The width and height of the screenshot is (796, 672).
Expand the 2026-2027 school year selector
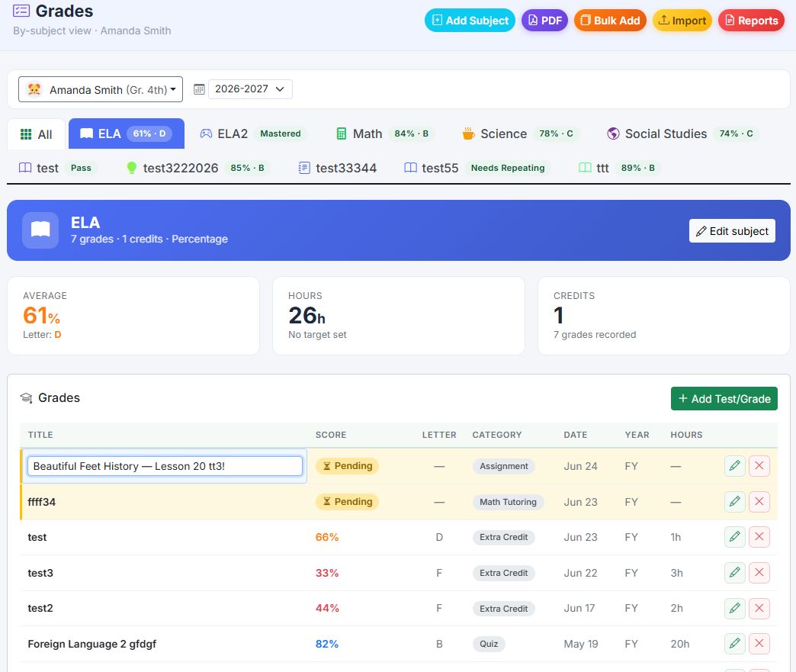tap(250, 89)
